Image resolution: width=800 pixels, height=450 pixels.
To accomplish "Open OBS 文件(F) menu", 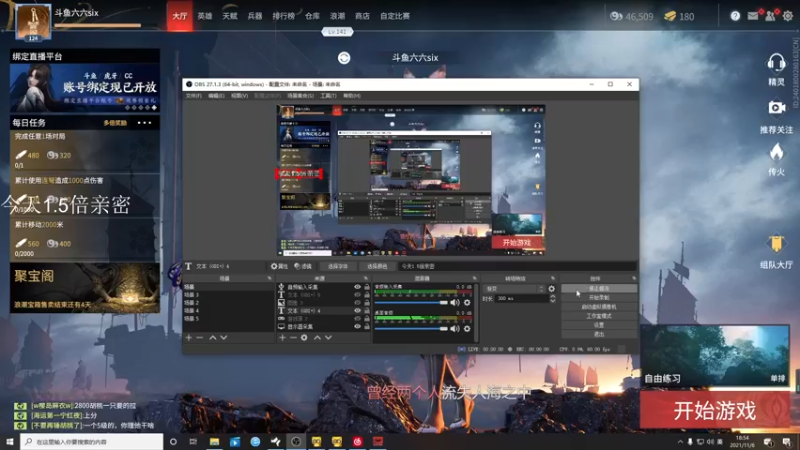I will click(193, 96).
